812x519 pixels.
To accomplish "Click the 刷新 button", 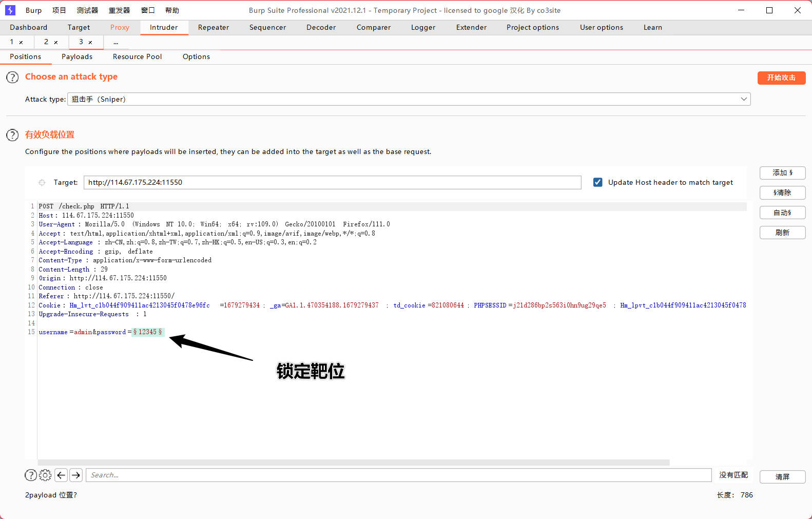I will (782, 233).
